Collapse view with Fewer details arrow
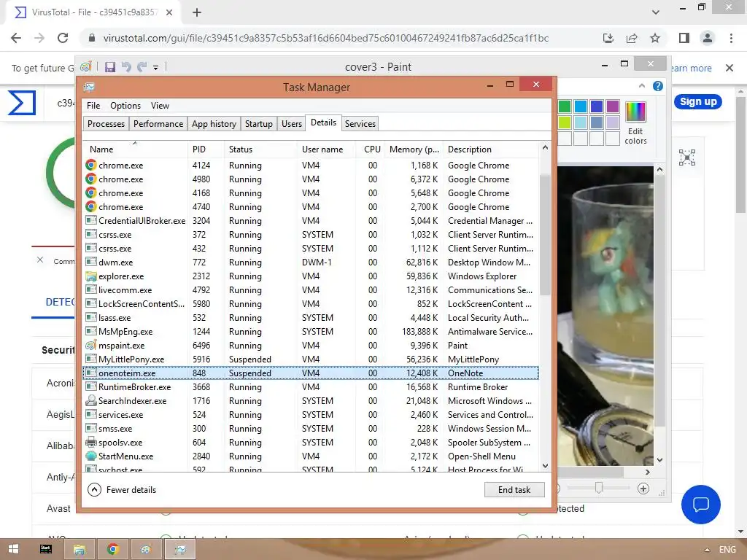This screenshot has width=747, height=560. [94, 489]
